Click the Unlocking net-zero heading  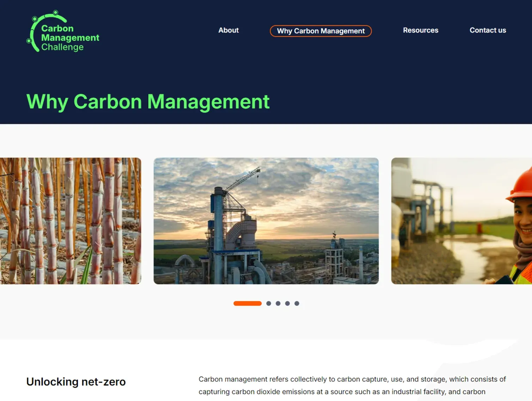(x=76, y=381)
